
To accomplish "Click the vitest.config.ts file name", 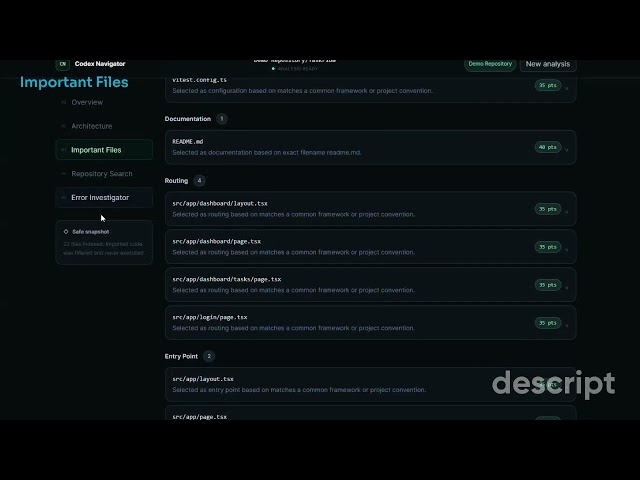I will 199,80.
